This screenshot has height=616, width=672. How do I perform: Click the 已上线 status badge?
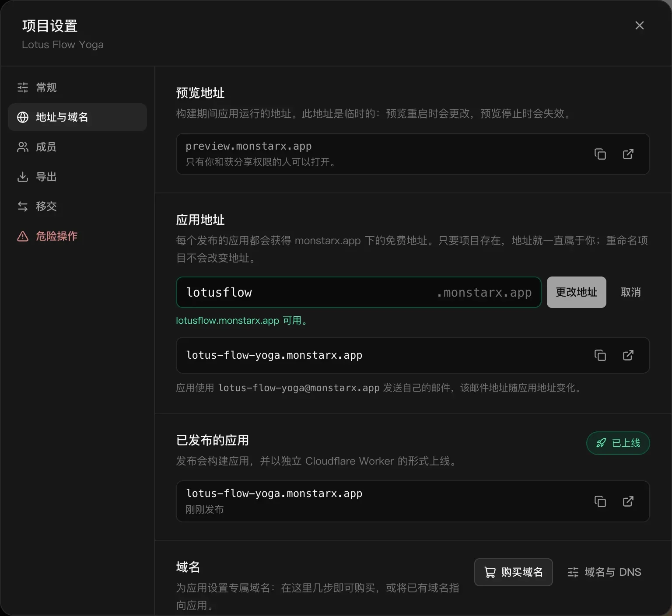[x=618, y=443]
